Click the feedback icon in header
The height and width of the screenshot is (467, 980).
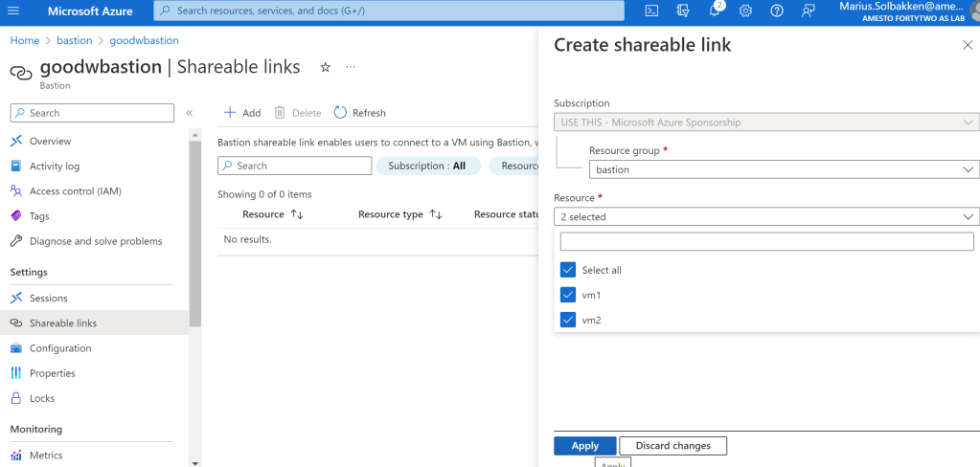click(x=809, y=11)
